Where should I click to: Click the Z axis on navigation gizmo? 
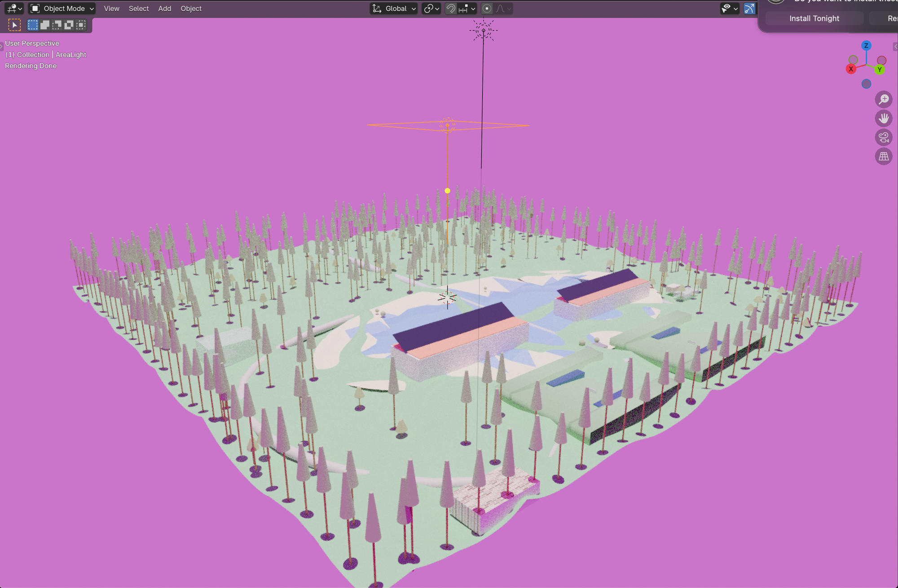point(866,45)
